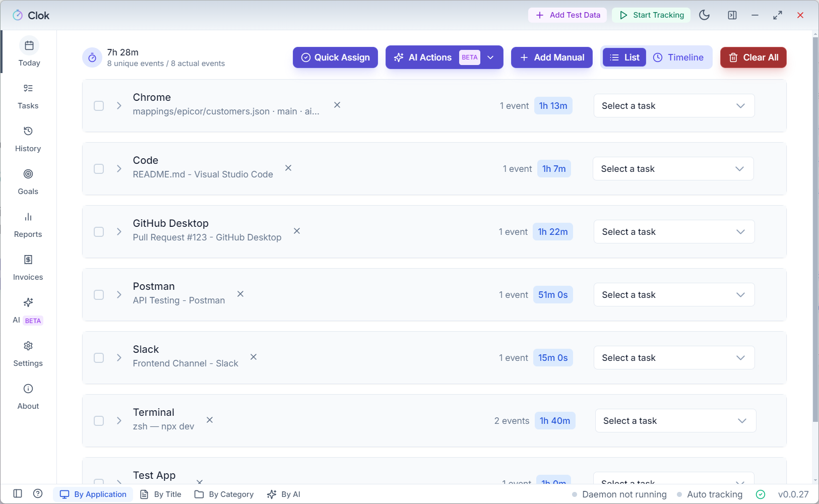Click the Quick Assign button

tap(335, 57)
